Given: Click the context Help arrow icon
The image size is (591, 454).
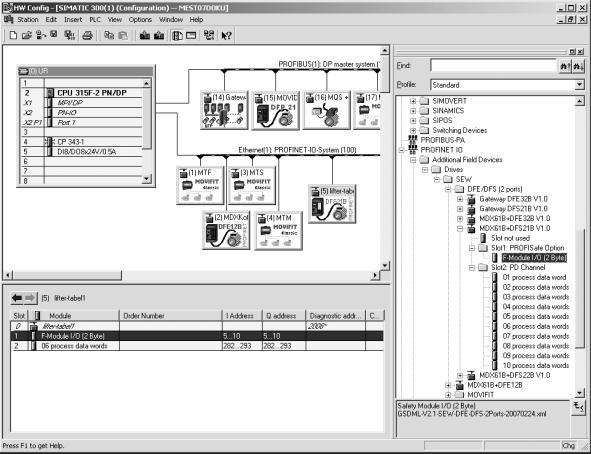Looking at the screenshot, I should click(x=226, y=35).
